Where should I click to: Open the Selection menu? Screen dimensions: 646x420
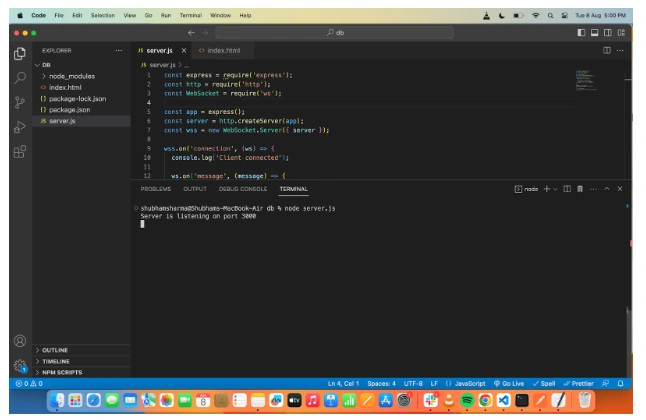pyautogui.click(x=103, y=15)
